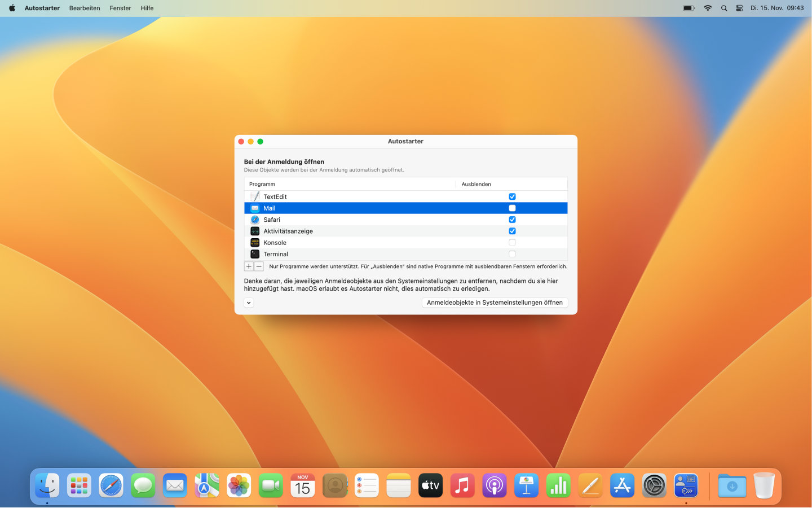Remove selected program with the minus button
812x508 pixels.
[x=259, y=266]
